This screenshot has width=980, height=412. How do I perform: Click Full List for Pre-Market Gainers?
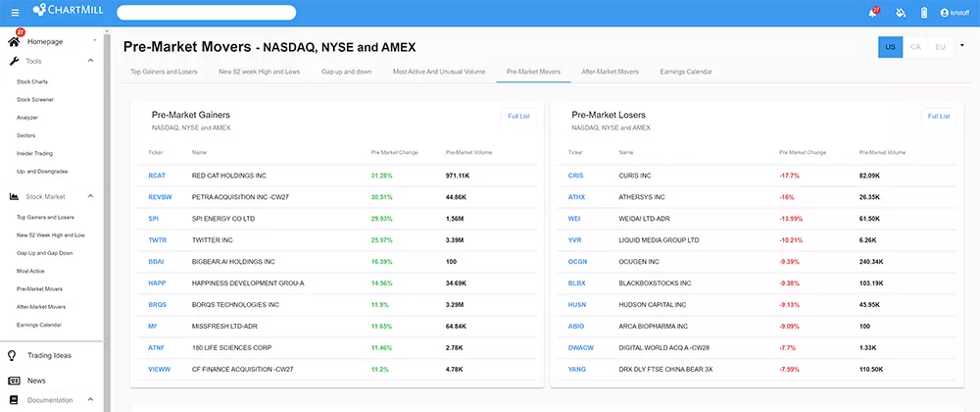coord(518,116)
